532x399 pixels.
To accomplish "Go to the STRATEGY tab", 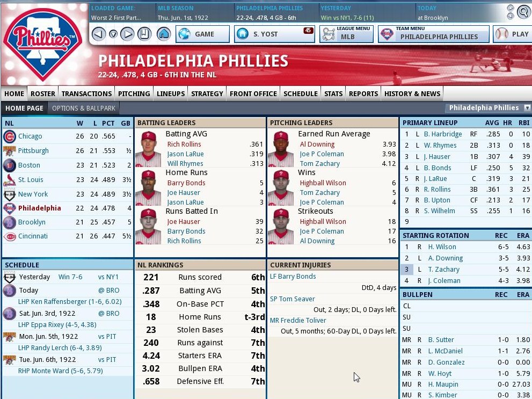I will (x=207, y=94).
